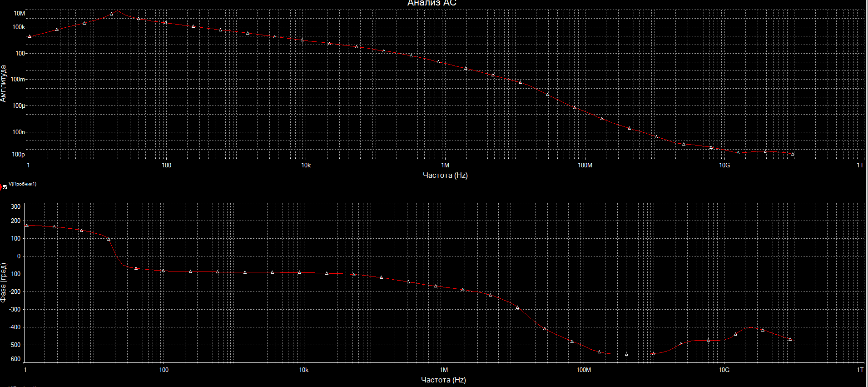Click the last amplitude triangle marker near 100p
The height and width of the screenshot is (387, 868).
[x=793, y=154]
